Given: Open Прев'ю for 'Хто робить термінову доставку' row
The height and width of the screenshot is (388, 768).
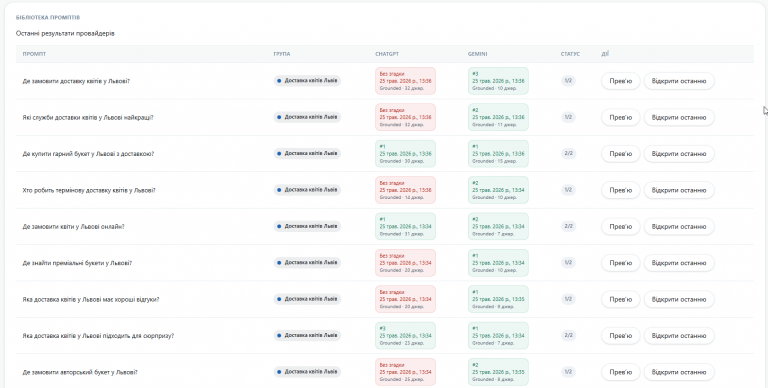Looking at the screenshot, I should point(621,190).
